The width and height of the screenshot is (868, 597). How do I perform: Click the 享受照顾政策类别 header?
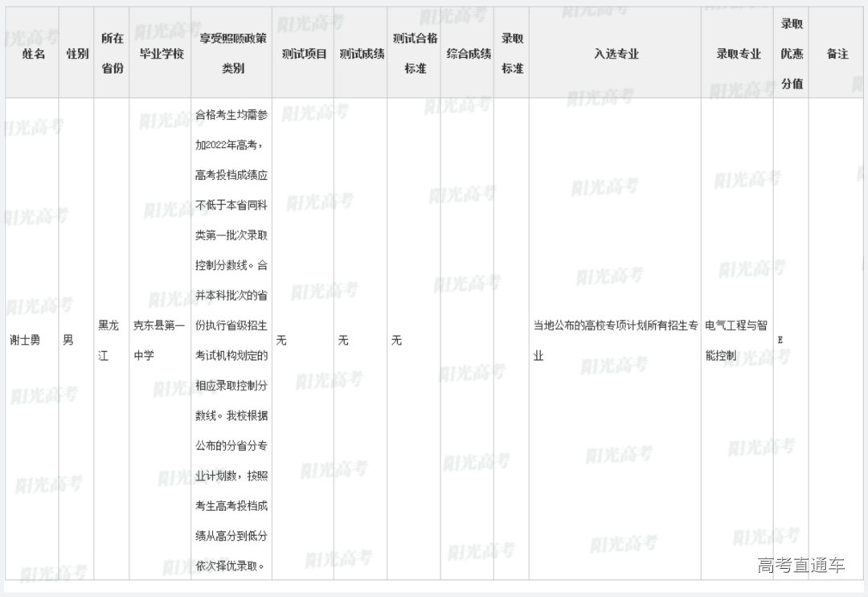tap(232, 54)
